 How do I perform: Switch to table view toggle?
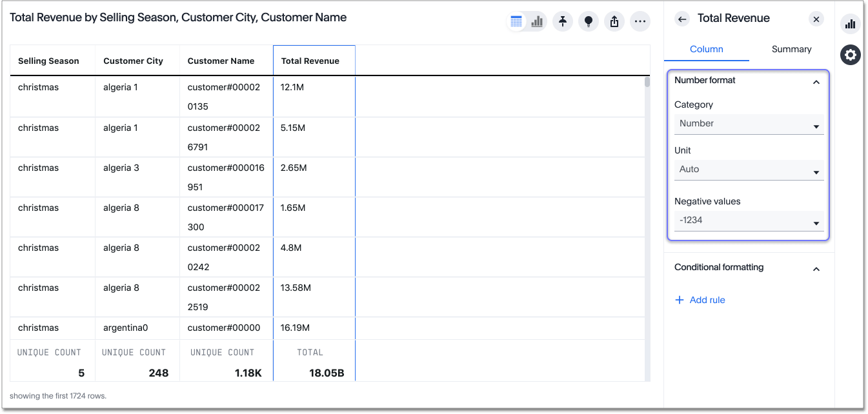point(516,21)
